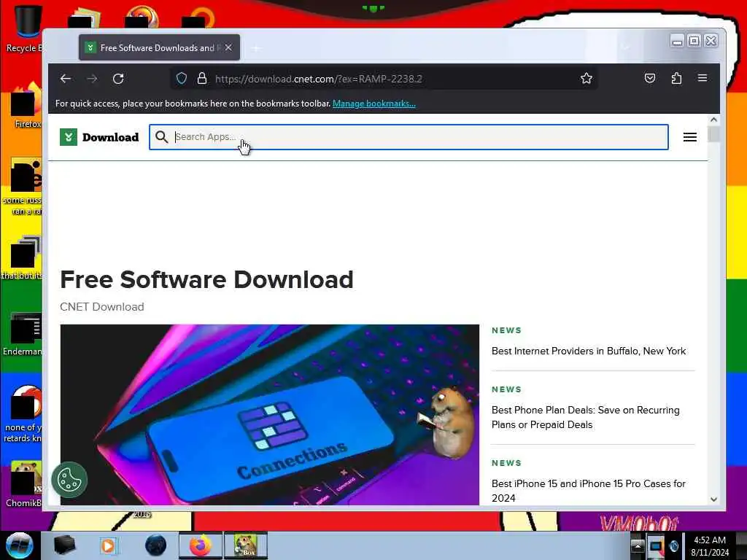Click the network tray icon

[x=656, y=547]
